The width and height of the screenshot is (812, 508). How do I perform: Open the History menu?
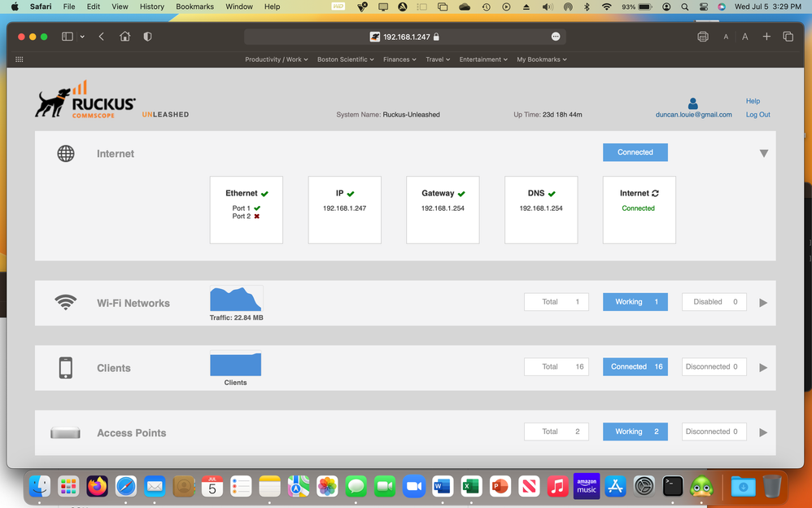(x=151, y=7)
